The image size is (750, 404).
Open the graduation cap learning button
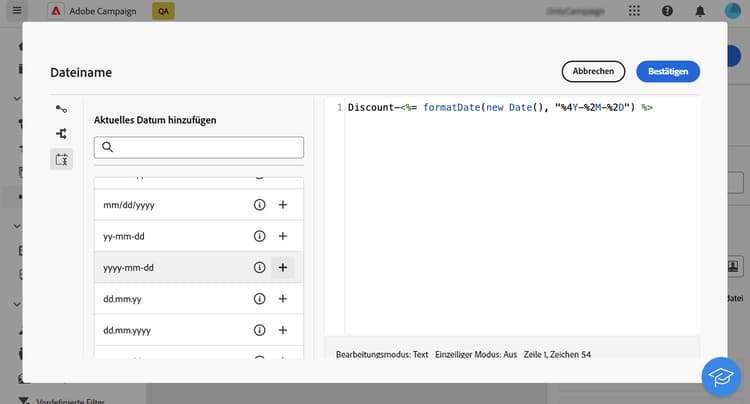pyautogui.click(x=721, y=377)
